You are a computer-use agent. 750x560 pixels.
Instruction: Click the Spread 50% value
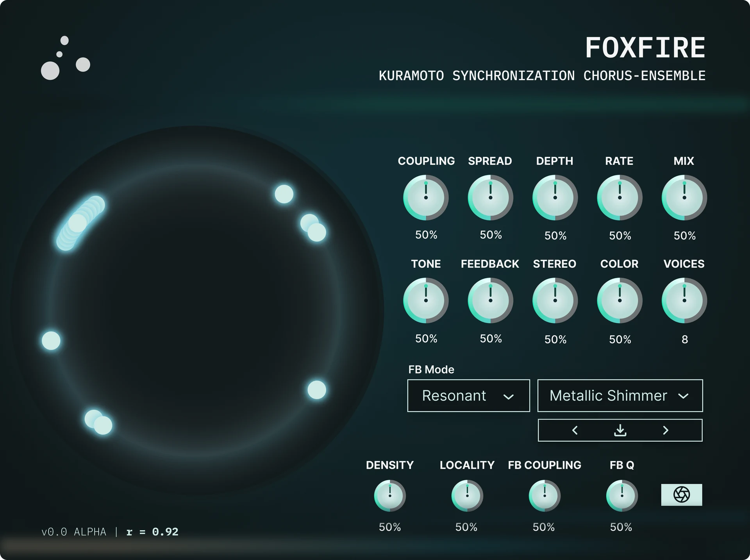tap(491, 235)
